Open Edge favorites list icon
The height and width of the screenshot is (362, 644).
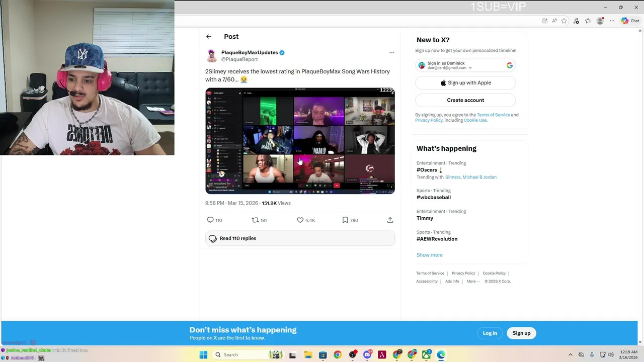coord(588,21)
